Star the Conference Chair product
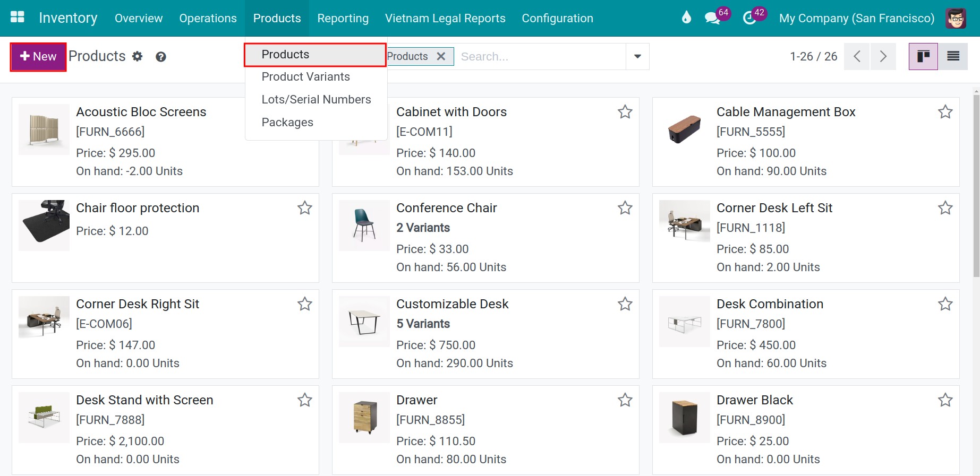This screenshot has width=980, height=476. 625,208
